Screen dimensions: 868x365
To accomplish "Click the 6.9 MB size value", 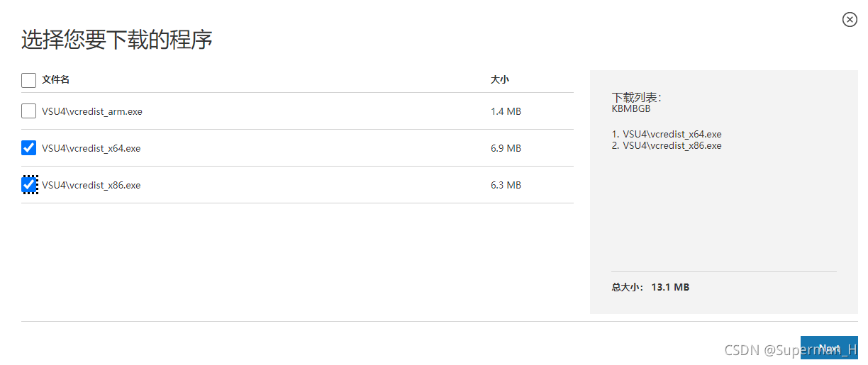I will (506, 148).
